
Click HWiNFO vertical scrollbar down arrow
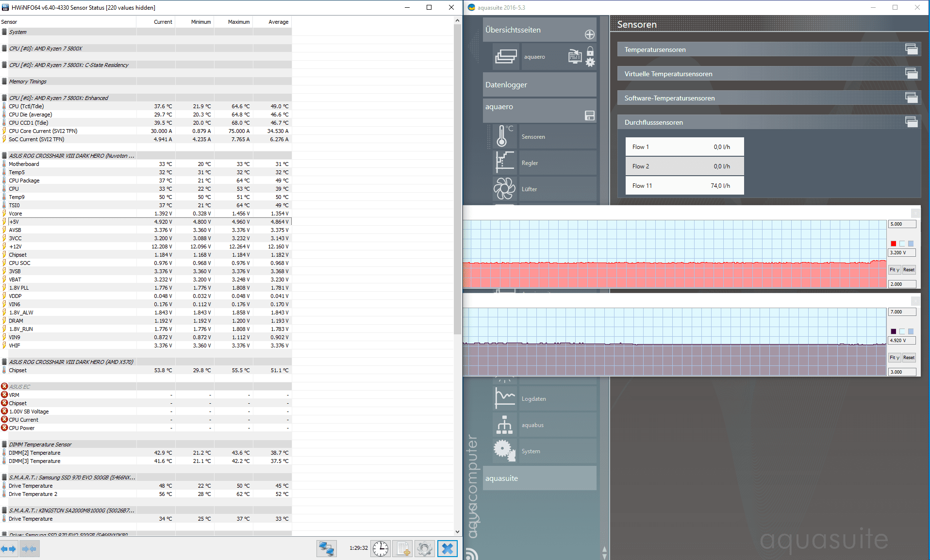457,532
